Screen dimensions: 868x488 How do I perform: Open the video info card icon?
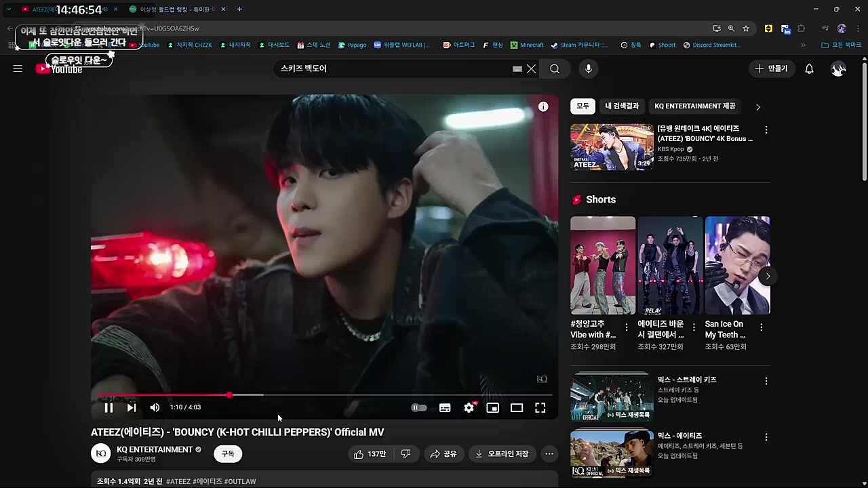pos(543,106)
